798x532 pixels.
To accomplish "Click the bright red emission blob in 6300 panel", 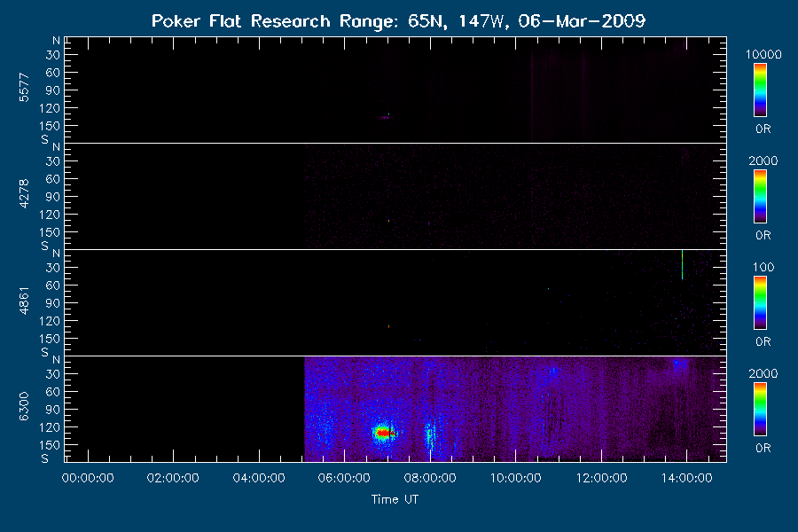I will tap(383, 434).
